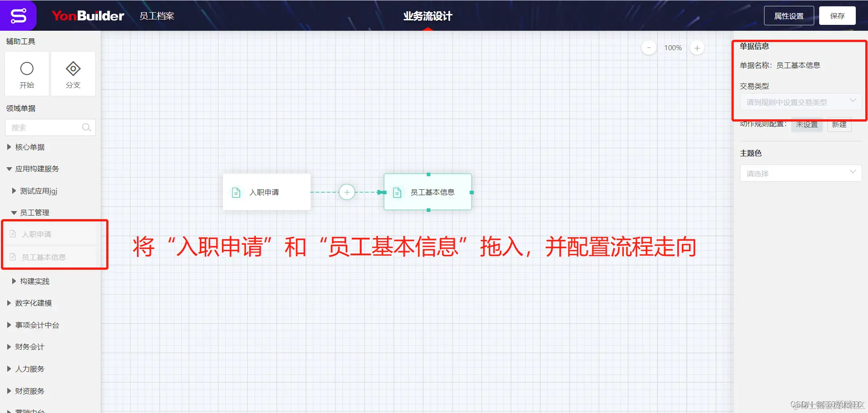
Task: Click the 主题色 label
Action: (x=750, y=153)
